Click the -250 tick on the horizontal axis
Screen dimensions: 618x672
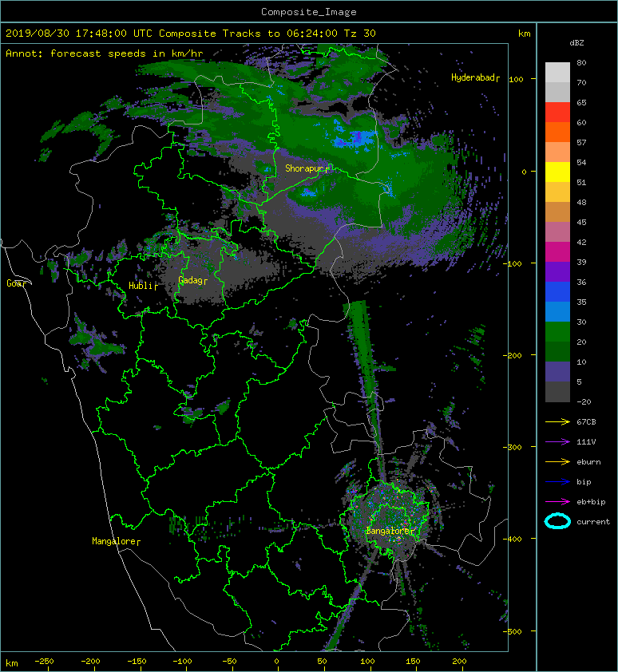tap(44, 662)
